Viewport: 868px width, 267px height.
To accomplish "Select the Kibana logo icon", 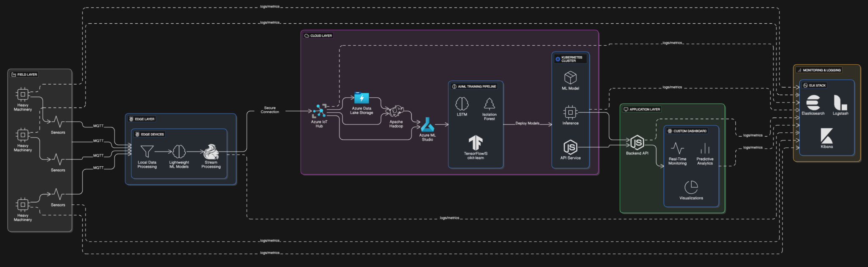I will click(x=826, y=136).
